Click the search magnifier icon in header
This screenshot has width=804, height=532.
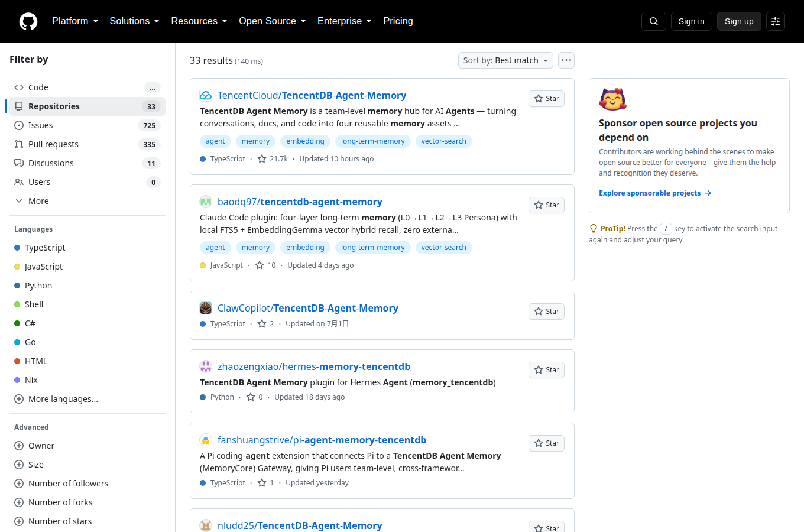(x=654, y=21)
